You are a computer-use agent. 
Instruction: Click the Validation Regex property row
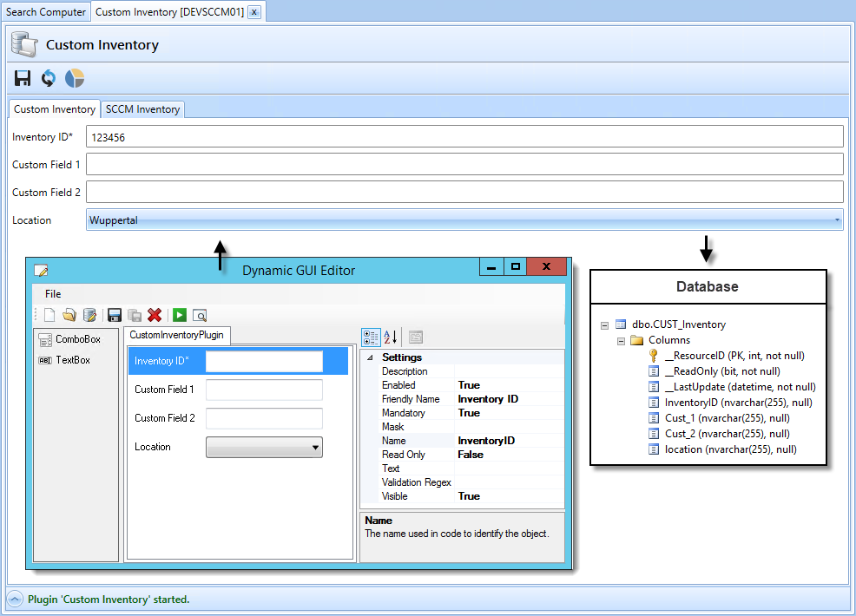click(x=471, y=482)
